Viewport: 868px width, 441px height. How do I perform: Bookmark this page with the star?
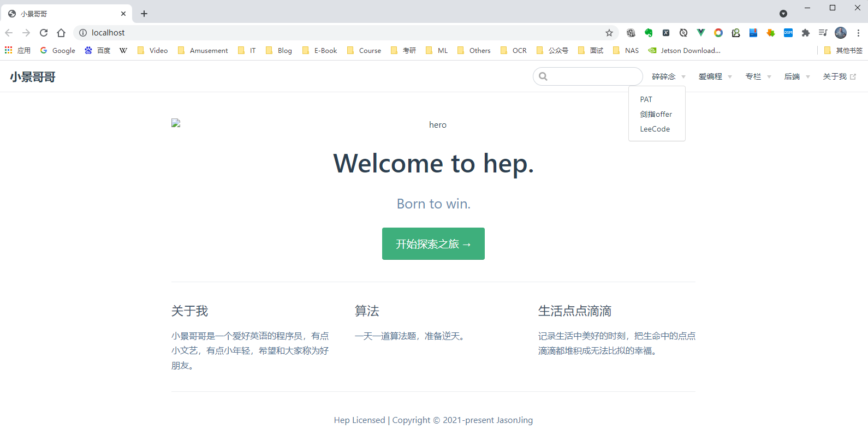point(609,33)
